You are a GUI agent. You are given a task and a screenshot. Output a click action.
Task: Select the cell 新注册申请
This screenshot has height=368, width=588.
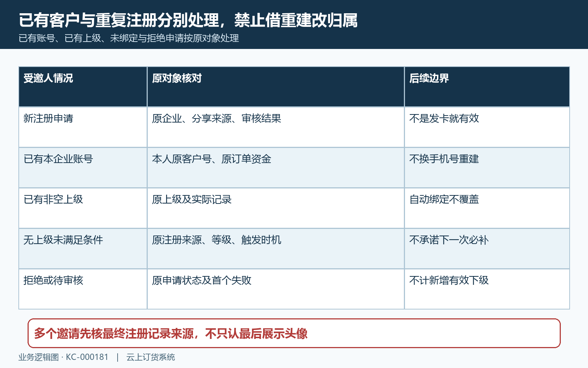[83, 127]
